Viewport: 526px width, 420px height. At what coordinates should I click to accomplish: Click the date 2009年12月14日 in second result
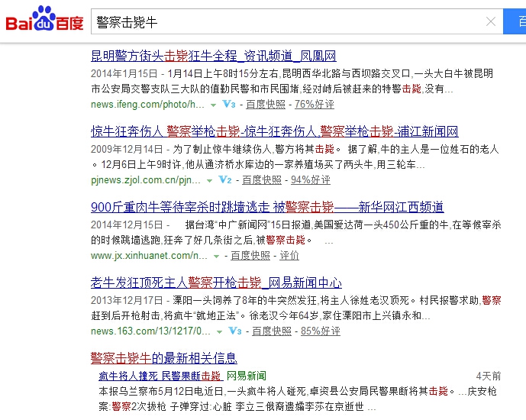point(127,149)
